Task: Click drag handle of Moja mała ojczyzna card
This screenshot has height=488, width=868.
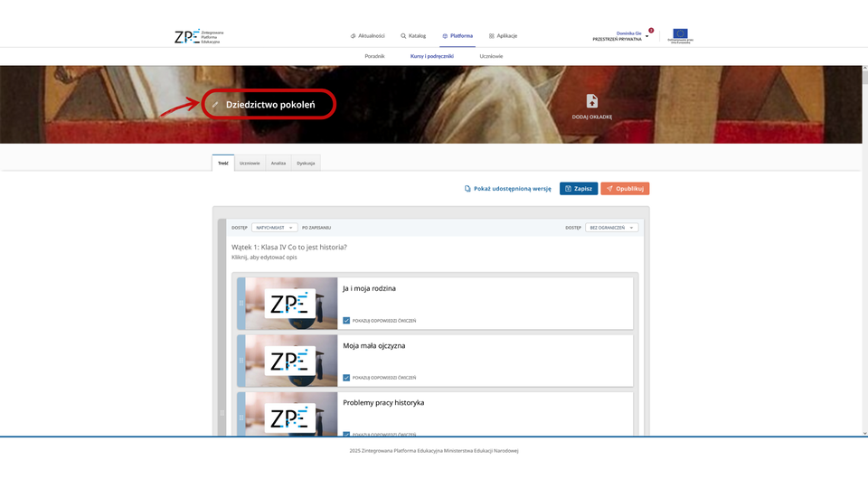Action: 241,360
